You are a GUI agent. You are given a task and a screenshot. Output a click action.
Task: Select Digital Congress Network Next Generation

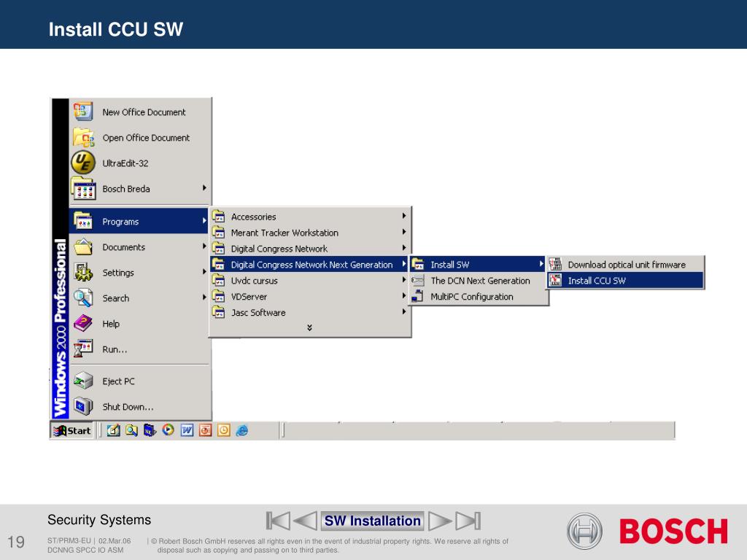click(309, 264)
